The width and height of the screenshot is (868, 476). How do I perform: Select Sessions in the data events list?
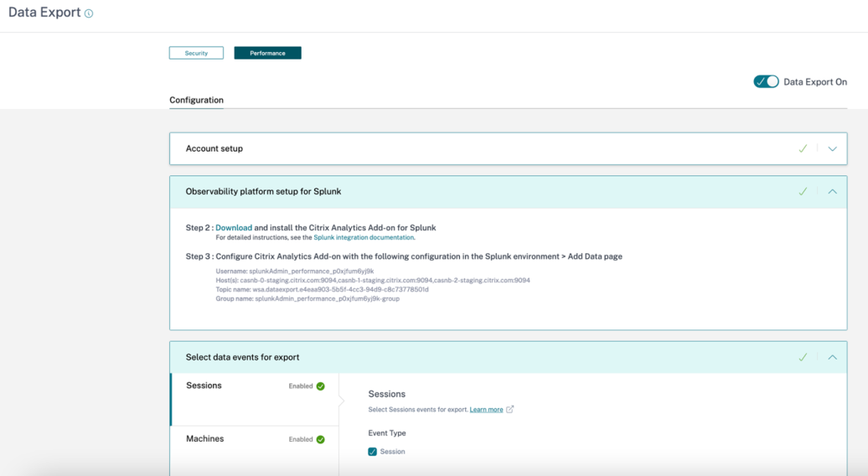(204, 385)
